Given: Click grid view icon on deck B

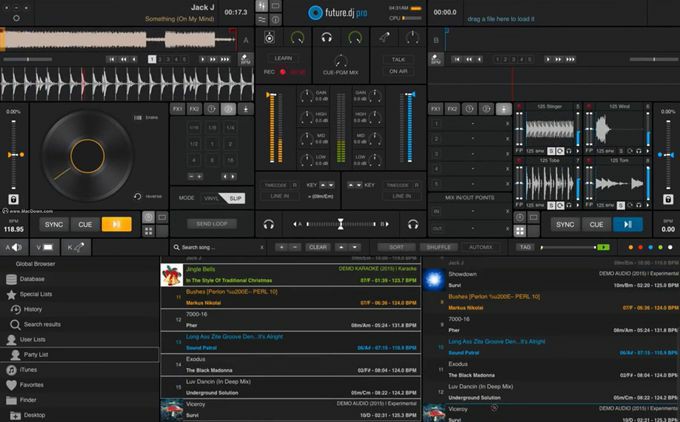Looking at the screenshot, I should pos(520,231).
